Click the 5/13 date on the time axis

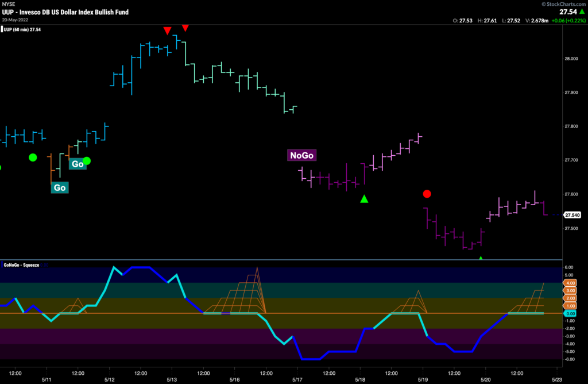coord(172,379)
